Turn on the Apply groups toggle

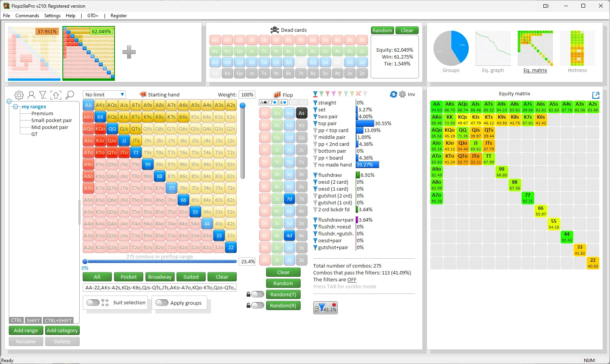pyautogui.click(x=162, y=302)
